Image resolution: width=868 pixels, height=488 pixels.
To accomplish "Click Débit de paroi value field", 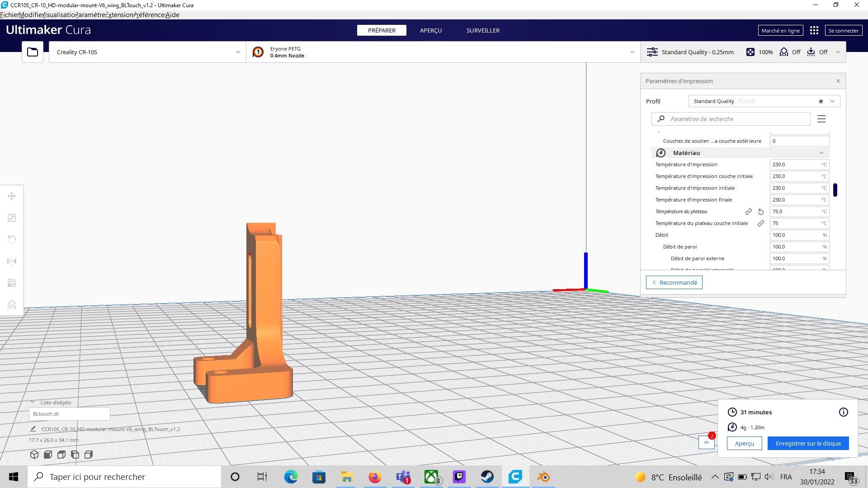I will (799, 247).
